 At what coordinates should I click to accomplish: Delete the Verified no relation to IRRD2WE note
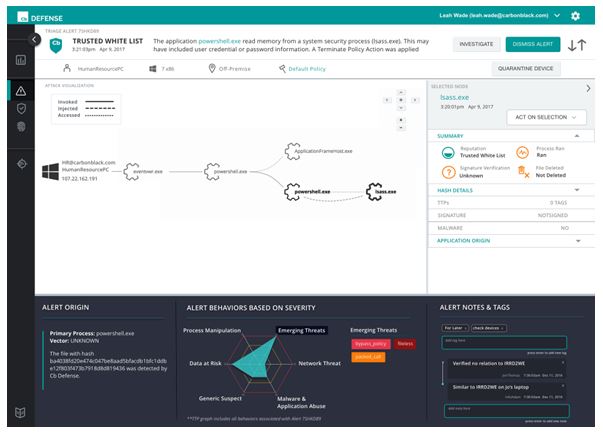coord(563,363)
